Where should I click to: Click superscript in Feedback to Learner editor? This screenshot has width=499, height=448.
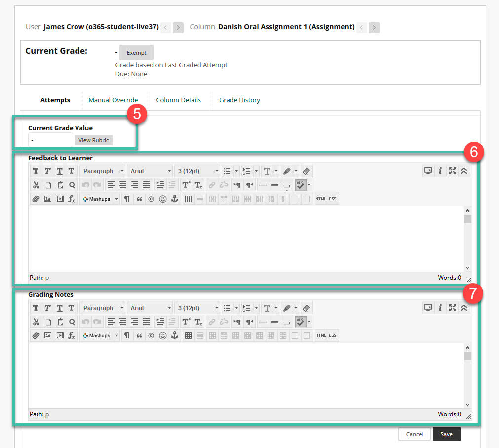tap(186, 185)
